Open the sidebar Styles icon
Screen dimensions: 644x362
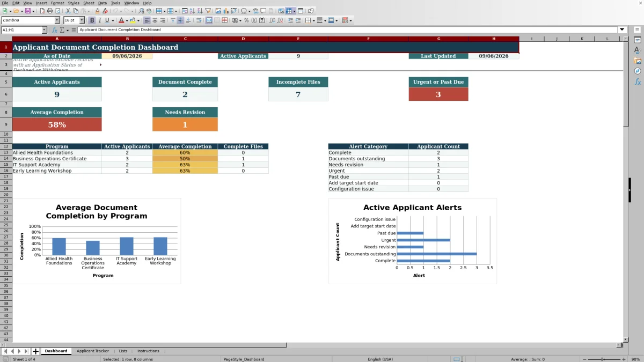coord(638,50)
